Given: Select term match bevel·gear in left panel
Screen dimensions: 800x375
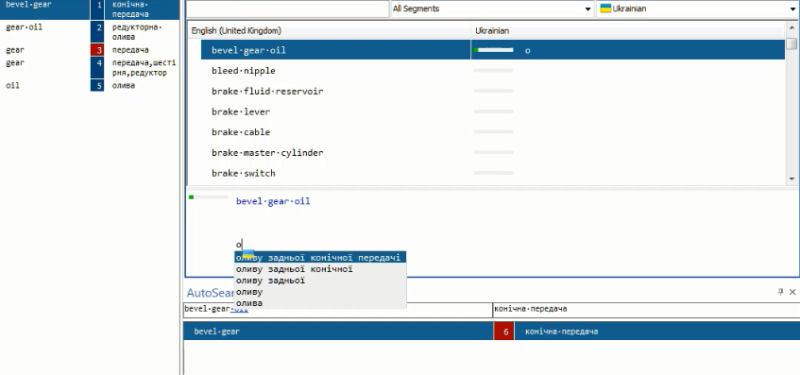Looking at the screenshot, I should (29, 5).
